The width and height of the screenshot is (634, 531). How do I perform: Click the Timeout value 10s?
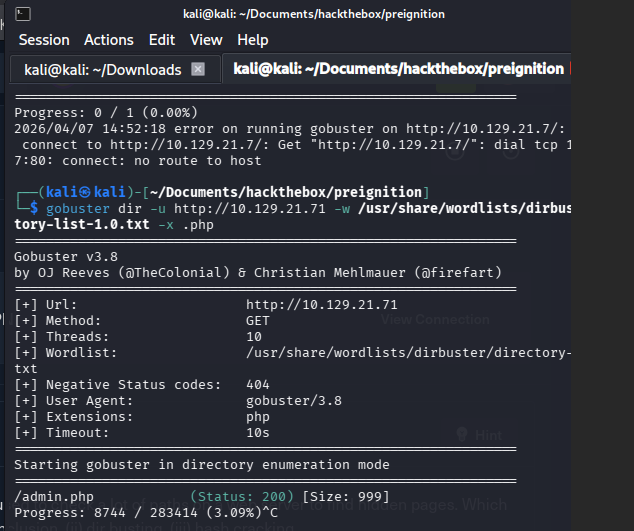click(258, 433)
